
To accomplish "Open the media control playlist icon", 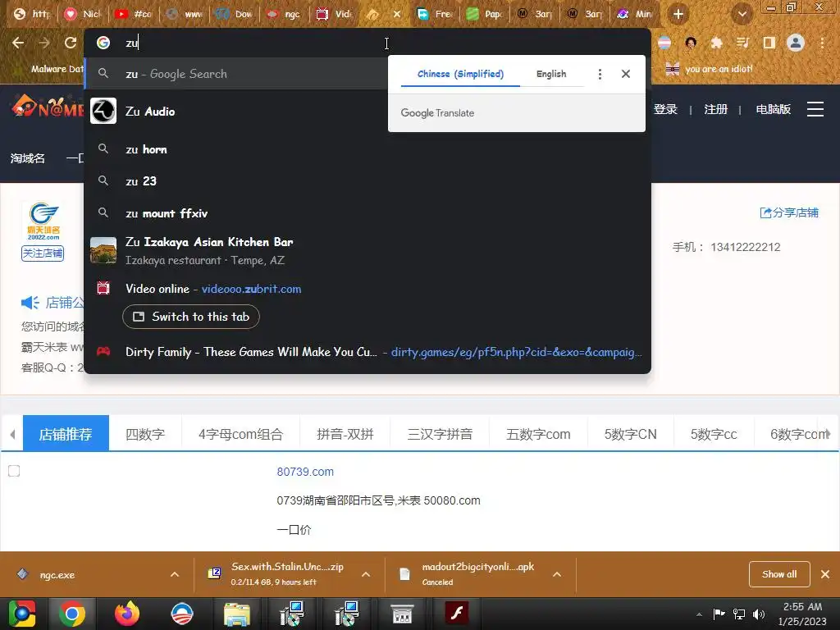I will [x=742, y=43].
